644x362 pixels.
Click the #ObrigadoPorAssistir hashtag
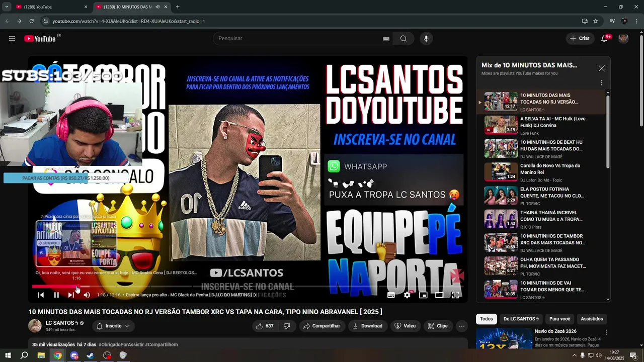[x=121, y=344]
